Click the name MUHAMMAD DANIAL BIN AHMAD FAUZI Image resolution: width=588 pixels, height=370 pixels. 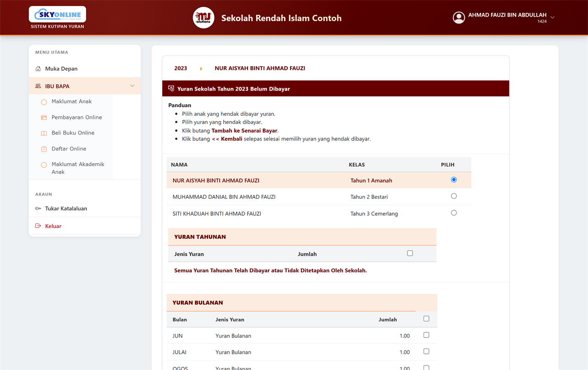[224, 197]
